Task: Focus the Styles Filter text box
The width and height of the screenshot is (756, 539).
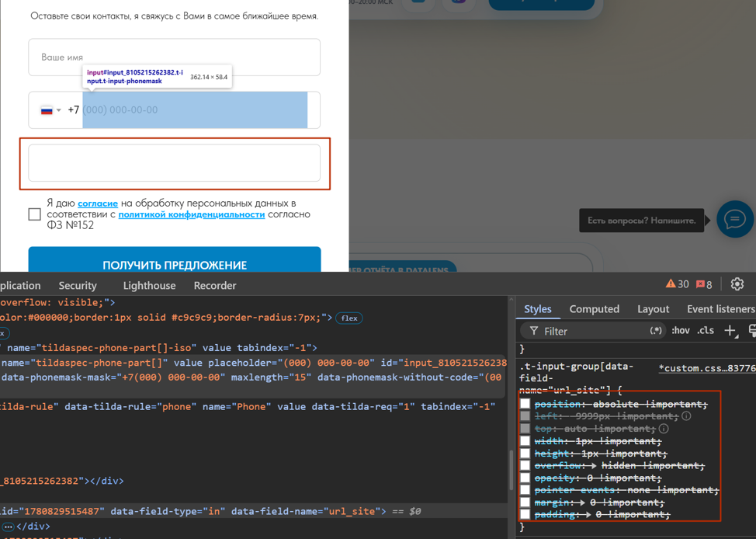Action: [x=594, y=331]
